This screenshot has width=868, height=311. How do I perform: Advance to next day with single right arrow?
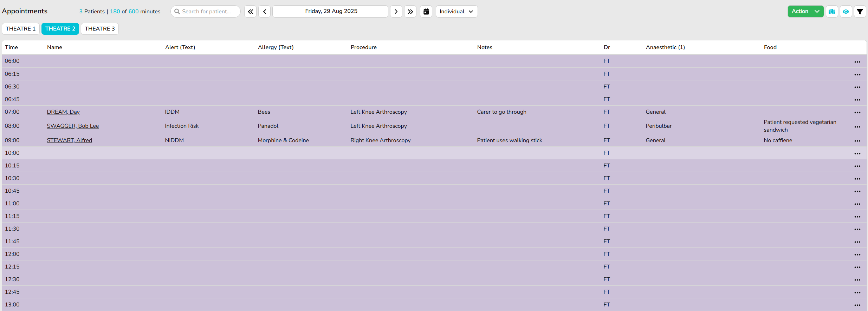396,12
